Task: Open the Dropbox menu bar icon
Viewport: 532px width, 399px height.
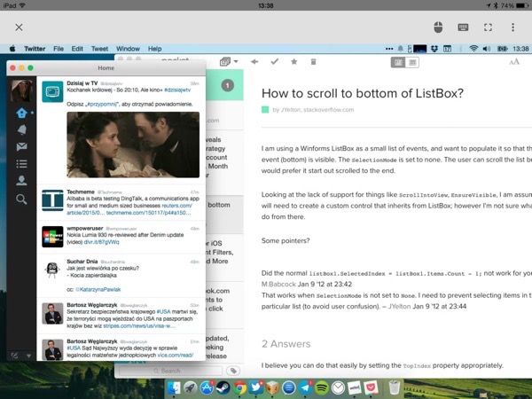Action: pyautogui.click(x=434, y=49)
